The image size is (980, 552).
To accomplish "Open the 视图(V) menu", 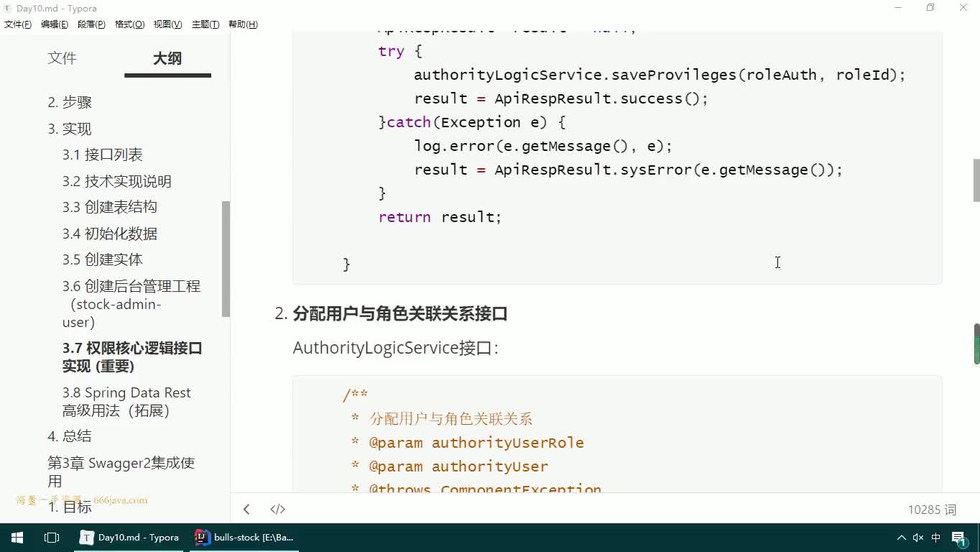I will (x=167, y=24).
